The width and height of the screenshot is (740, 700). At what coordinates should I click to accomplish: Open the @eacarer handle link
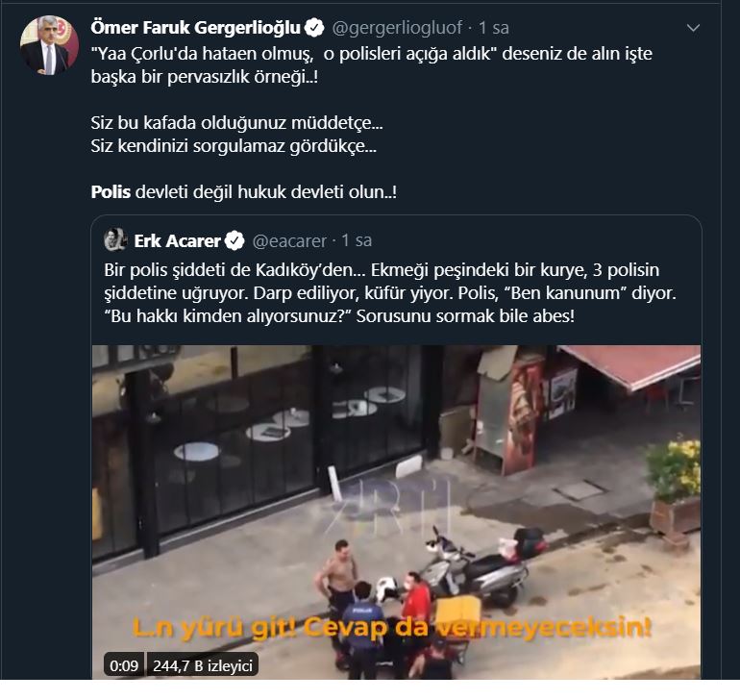click(288, 238)
